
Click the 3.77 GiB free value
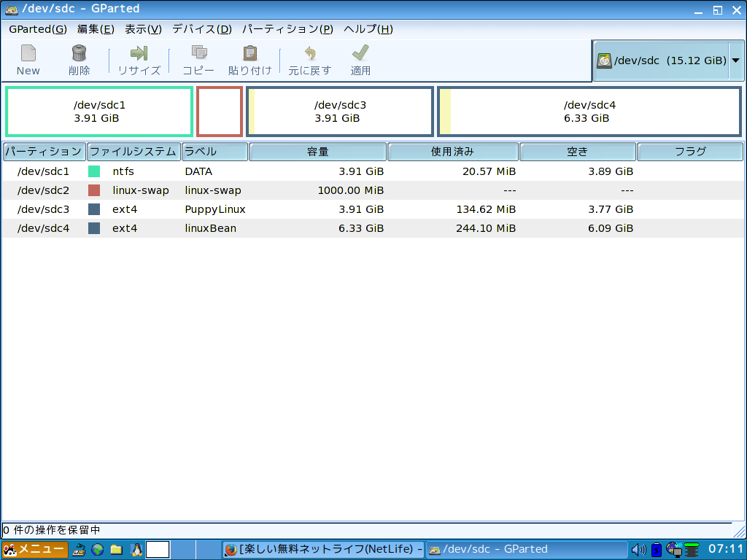[611, 209]
